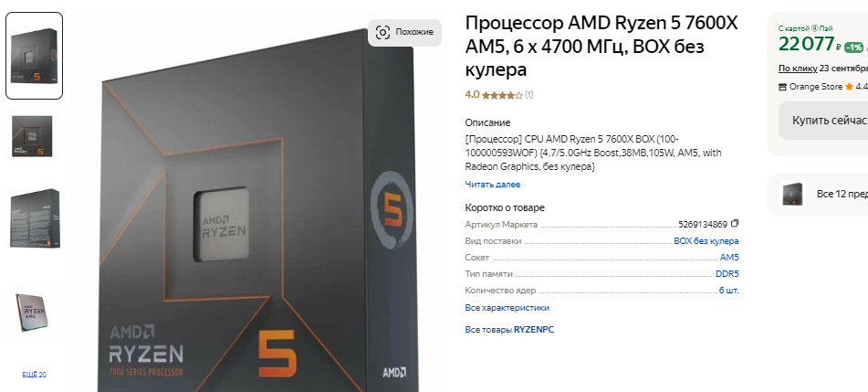The height and width of the screenshot is (392, 868).
Task: Open all RYZENPC products link
Action: (x=509, y=330)
